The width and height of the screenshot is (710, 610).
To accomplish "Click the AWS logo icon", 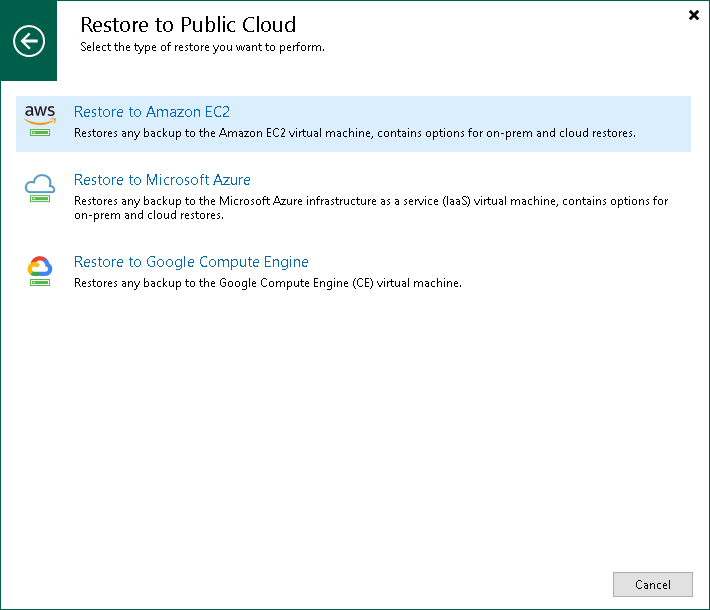I will tap(40, 113).
